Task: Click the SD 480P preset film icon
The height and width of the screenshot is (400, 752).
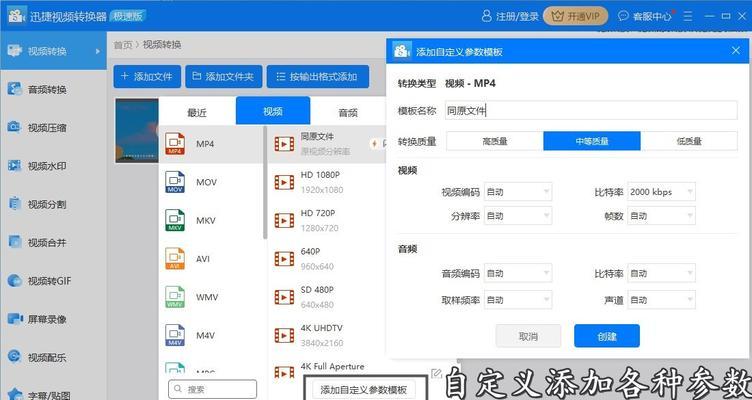Action: (284, 297)
